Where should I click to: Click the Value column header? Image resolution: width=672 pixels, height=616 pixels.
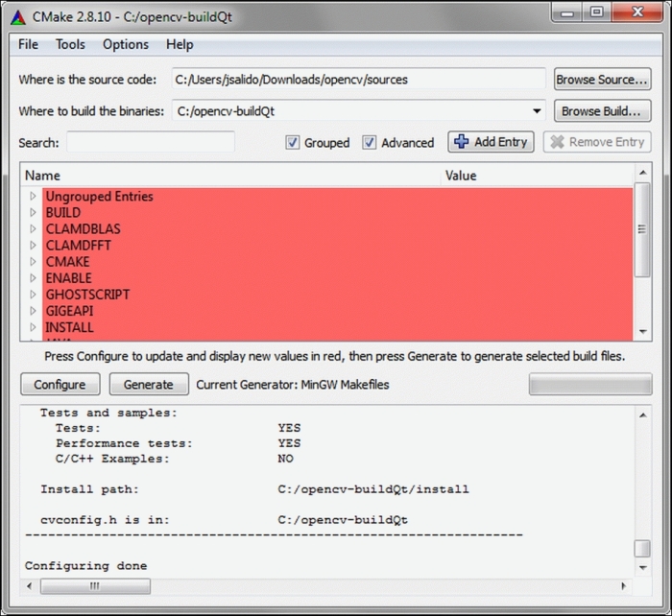click(x=537, y=176)
